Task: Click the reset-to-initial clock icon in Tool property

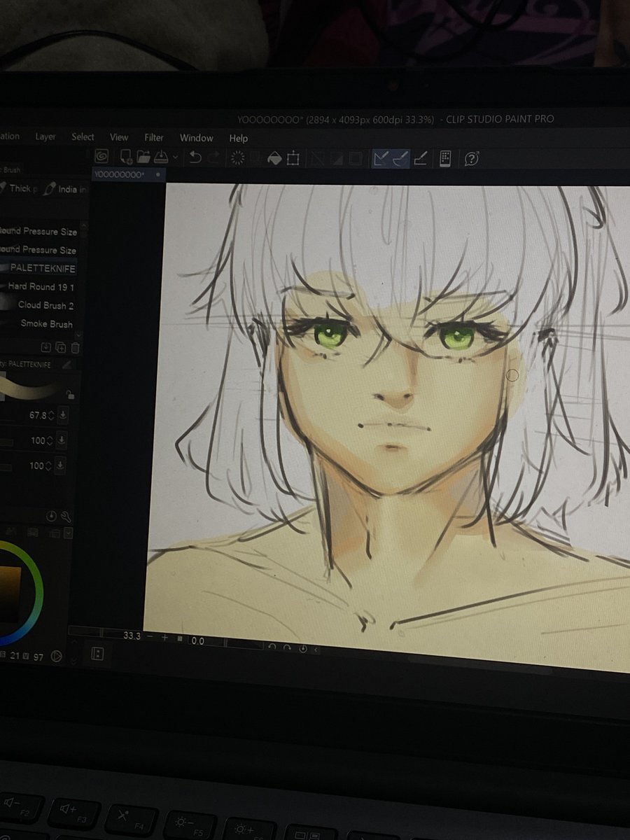Action: pos(51,517)
